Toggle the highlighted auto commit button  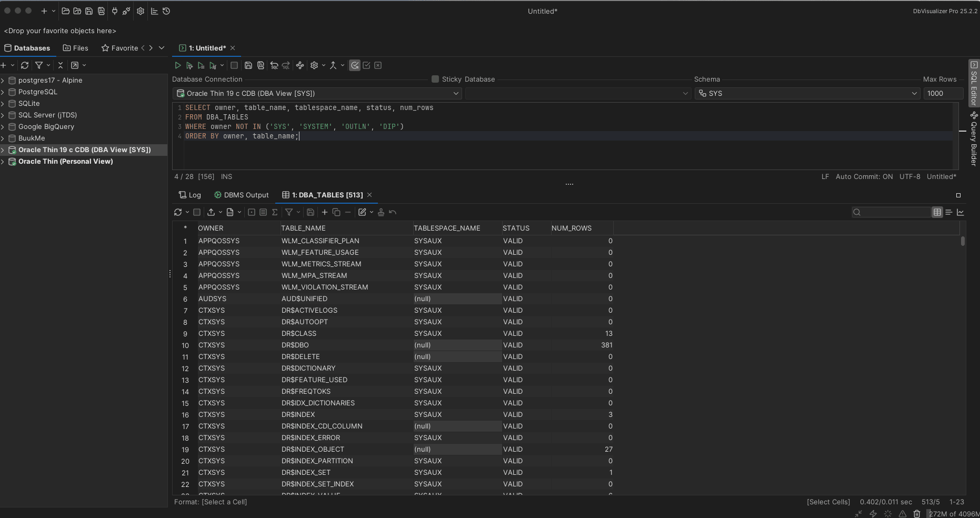coord(355,65)
